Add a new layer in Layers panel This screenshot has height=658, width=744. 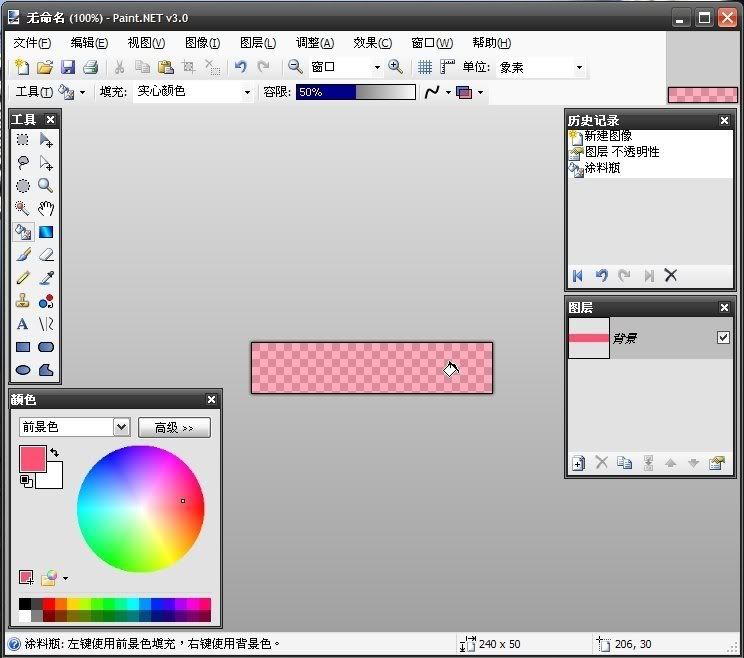pos(578,463)
